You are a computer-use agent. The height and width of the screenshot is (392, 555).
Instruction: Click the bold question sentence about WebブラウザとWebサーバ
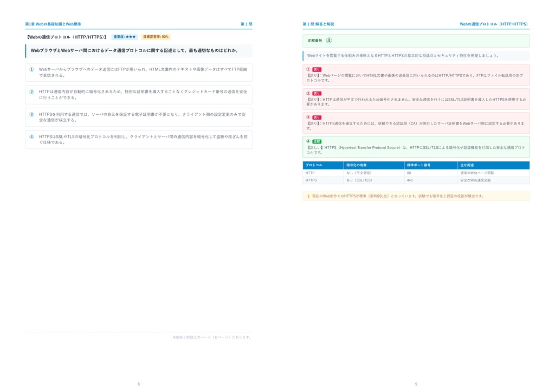[134, 50]
